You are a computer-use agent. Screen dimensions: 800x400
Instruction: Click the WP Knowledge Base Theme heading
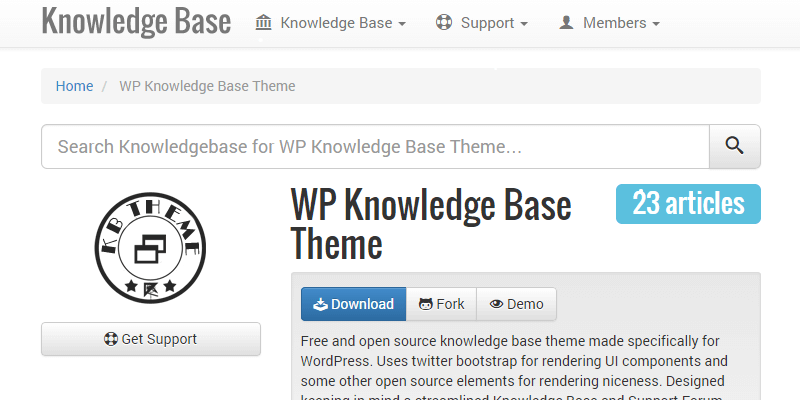[x=431, y=223]
